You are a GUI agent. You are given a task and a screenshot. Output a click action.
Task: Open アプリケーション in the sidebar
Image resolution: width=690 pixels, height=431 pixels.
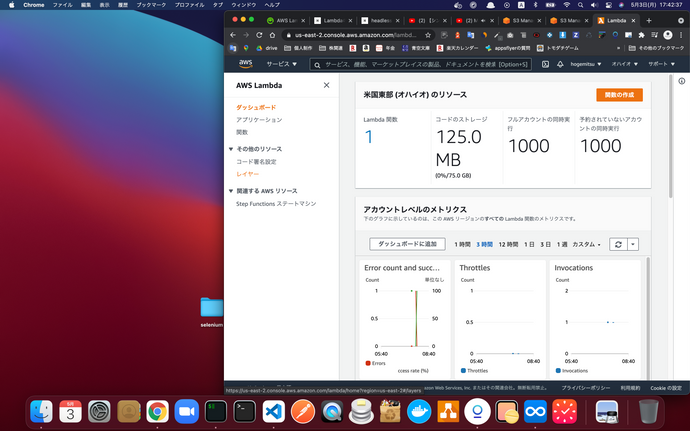[259, 120]
